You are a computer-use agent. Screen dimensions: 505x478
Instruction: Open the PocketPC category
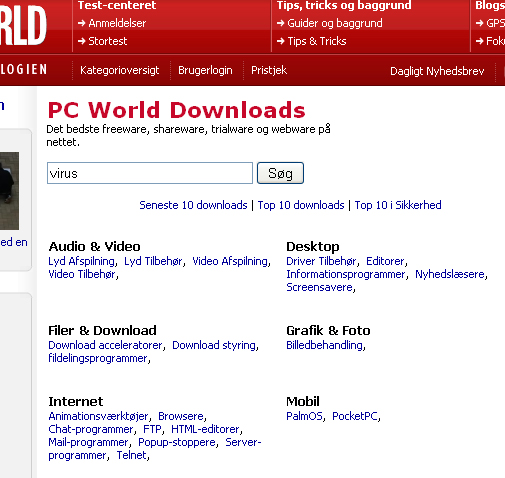355,416
